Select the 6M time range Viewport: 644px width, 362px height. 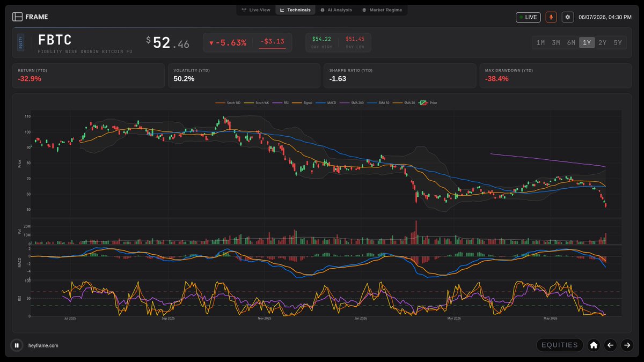point(571,43)
